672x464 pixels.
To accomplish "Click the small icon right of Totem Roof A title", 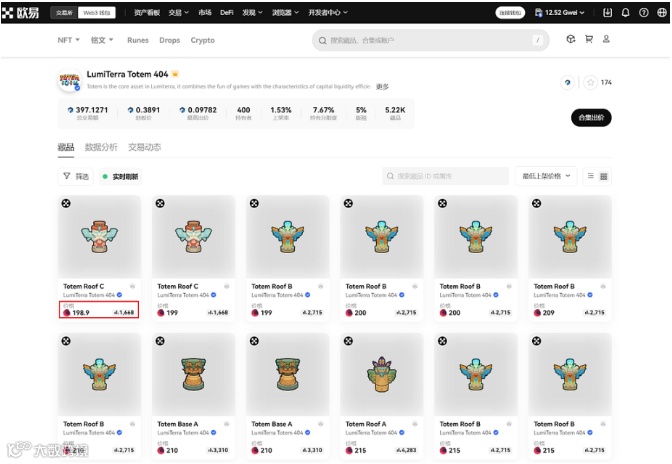I will (414, 424).
